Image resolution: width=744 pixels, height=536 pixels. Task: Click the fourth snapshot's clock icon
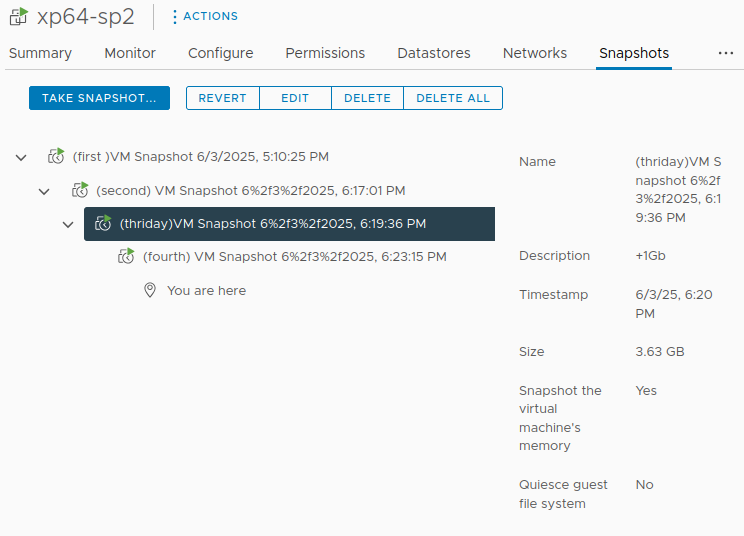[126, 257]
